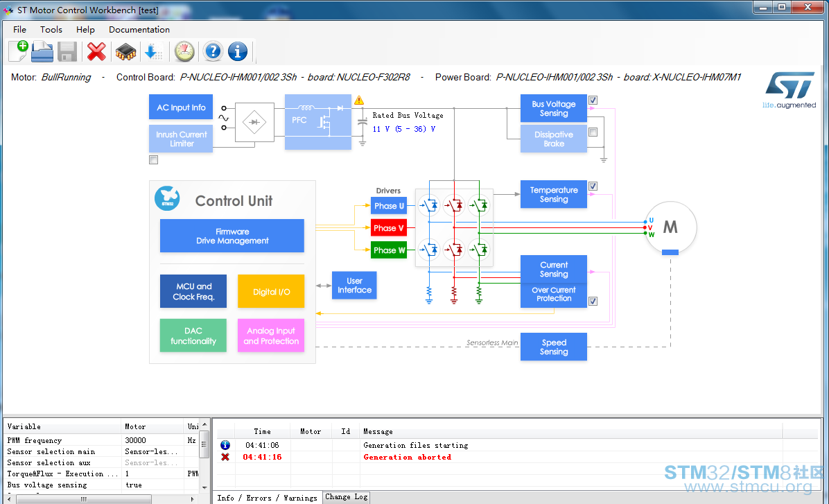The height and width of the screenshot is (504, 829).
Task: Open the Current Sensing block
Action: pyautogui.click(x=554, y=269)
